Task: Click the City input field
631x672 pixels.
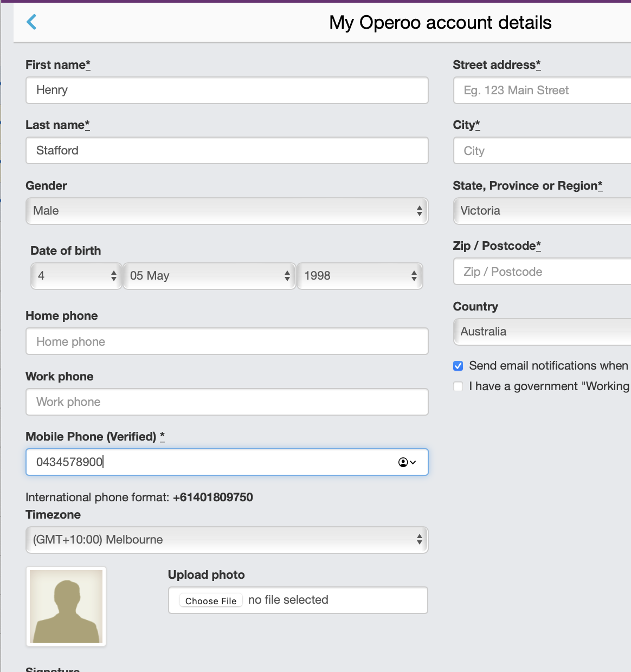Action: [x=542, y=151]
